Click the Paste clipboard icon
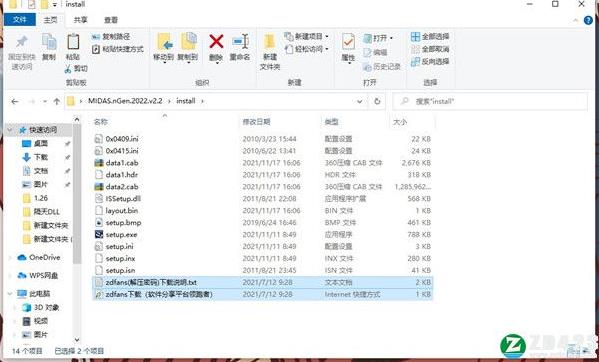599x362 pixels. [73, 41]
